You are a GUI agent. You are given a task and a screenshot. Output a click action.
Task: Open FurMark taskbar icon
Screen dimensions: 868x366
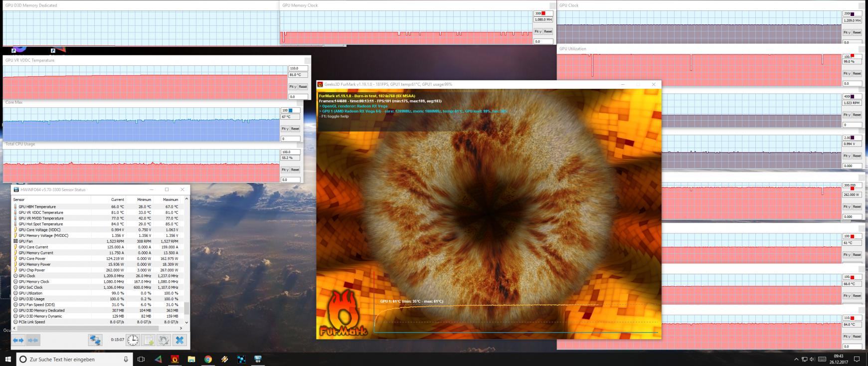pyautogui.click(x=174, y=359)
